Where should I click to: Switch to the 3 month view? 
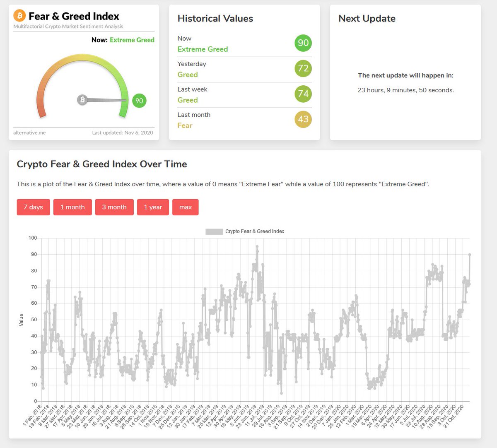coord(114,207)
